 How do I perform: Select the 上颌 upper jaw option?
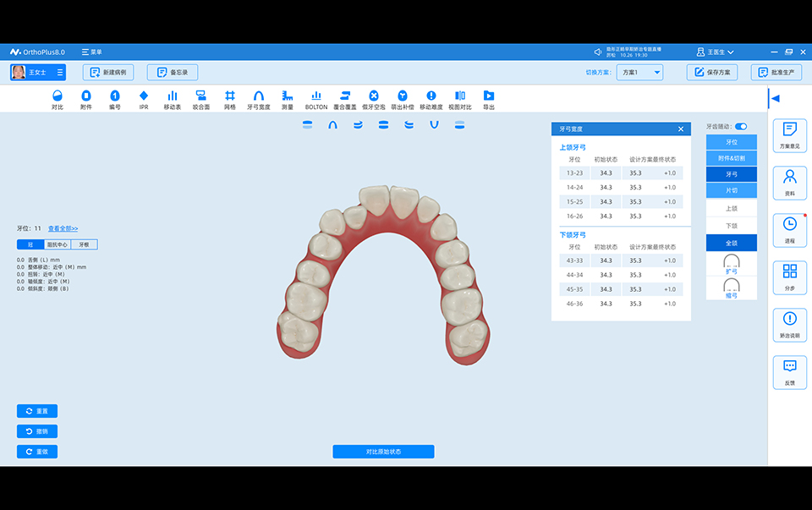(x=731, y=208)
